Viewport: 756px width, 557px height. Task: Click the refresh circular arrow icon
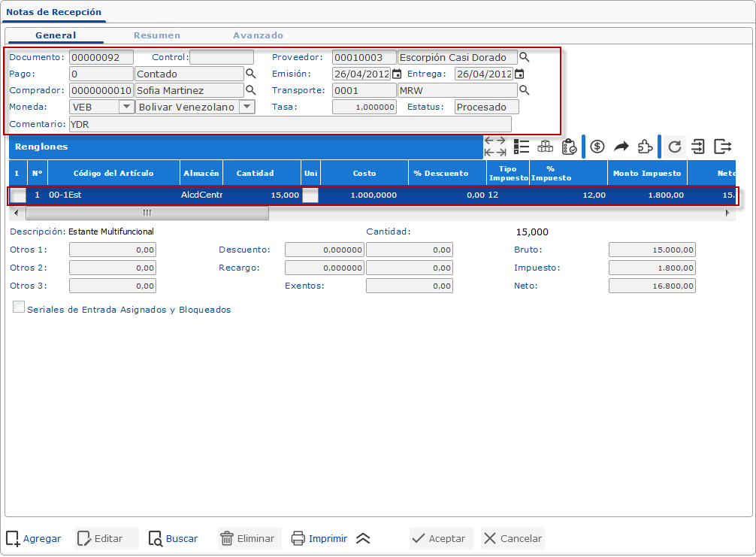[x=674, y=146]
